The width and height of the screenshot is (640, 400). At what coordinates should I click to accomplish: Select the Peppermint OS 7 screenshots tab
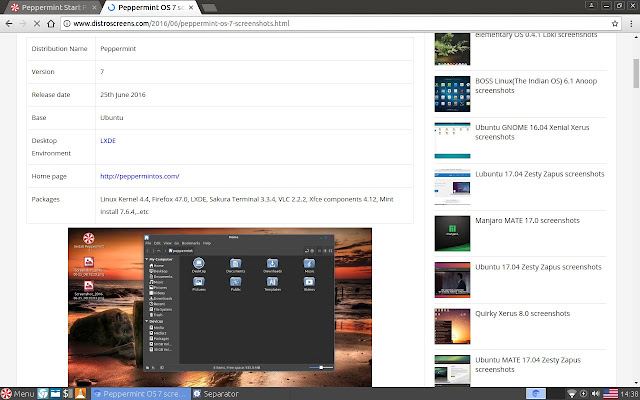pyautogui.click(x=149, y=7)
